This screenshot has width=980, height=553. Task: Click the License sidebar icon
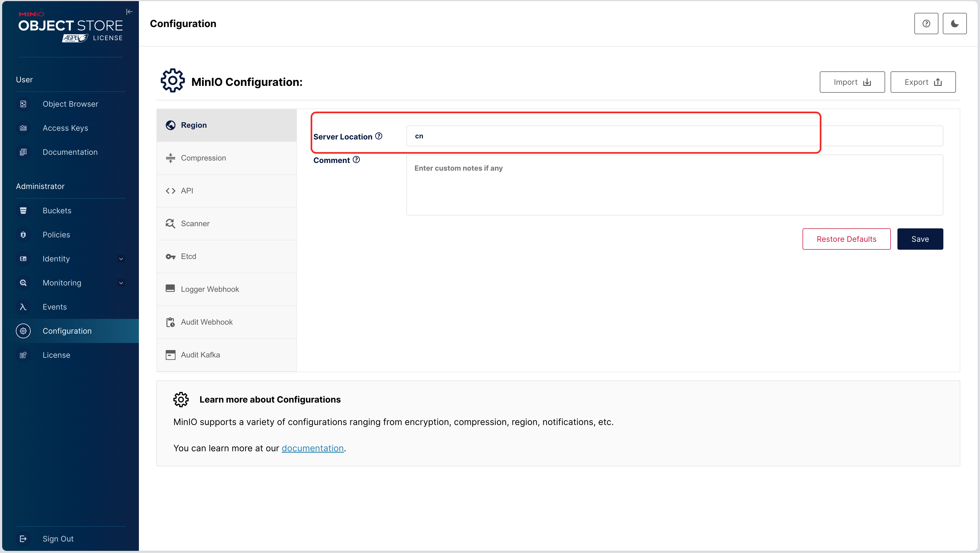[x=23, y=355]
